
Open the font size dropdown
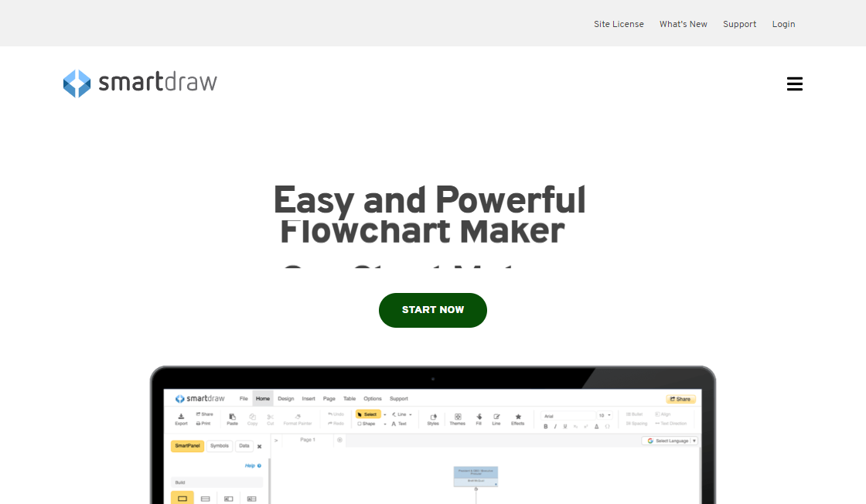pyautogui.click(x=607, y=414)
